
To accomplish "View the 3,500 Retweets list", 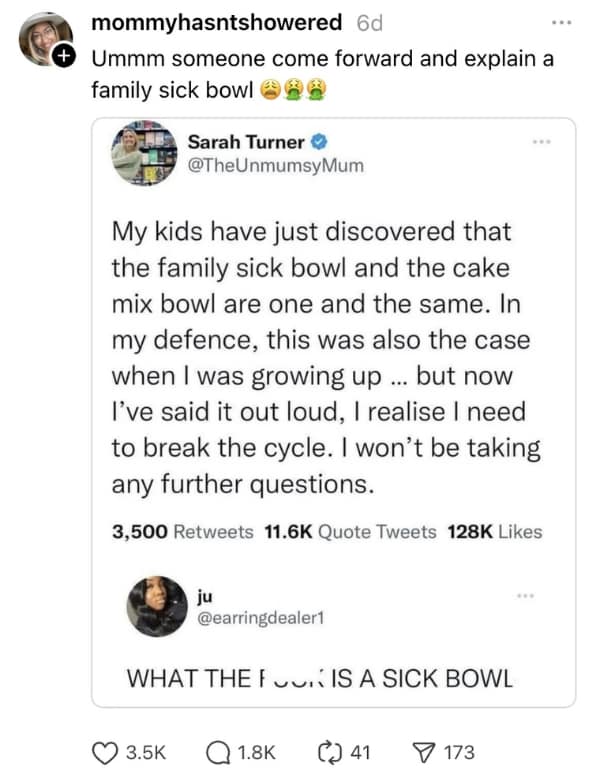I will pyautogui.click(x=183, y=532).
